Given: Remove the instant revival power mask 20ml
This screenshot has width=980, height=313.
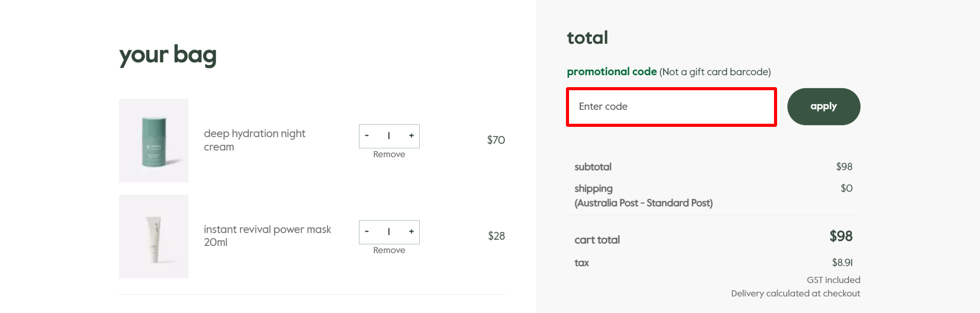Looking at the screenshot, I should coord(389,250).
